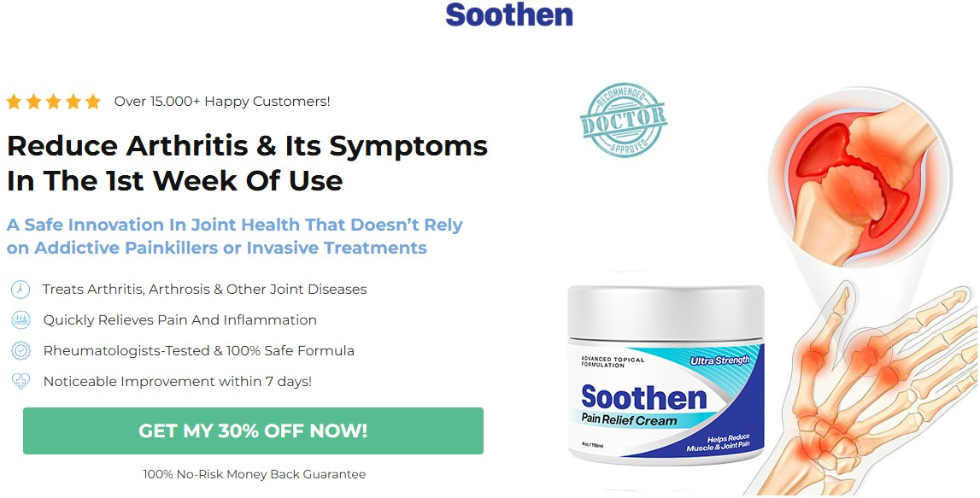The height and width of the screenshot is (498, 980).
Task: Click the third gold rating star
Action: 54,102
